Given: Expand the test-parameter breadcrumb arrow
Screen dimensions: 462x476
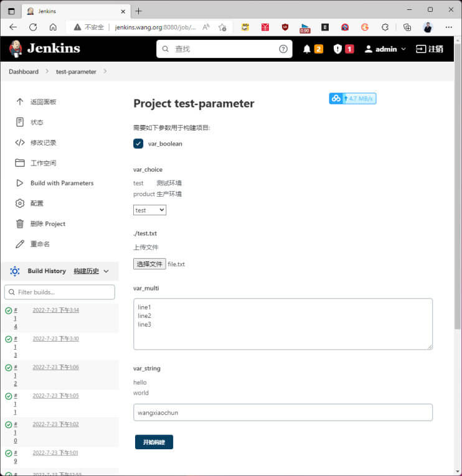Looking at the screenshot, I should click(105, 72).
